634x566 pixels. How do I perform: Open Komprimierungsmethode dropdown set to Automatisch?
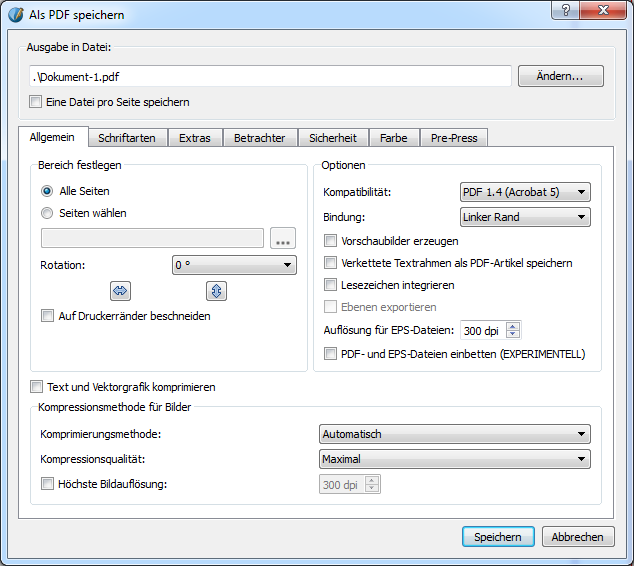(454, 434)
